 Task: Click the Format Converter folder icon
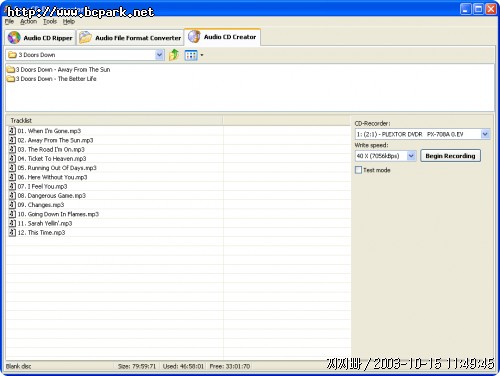point(85,37)
